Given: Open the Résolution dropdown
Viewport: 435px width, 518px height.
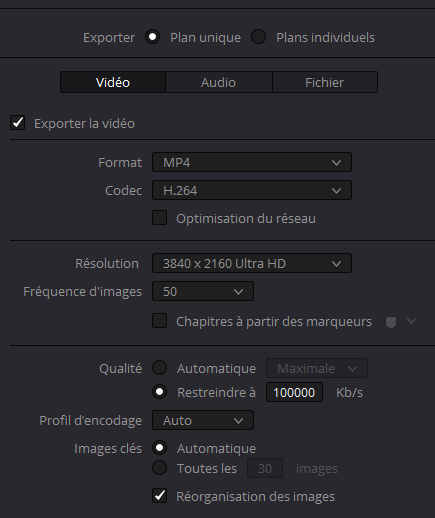Looking at the screenshot, I should tap(252, 263).
